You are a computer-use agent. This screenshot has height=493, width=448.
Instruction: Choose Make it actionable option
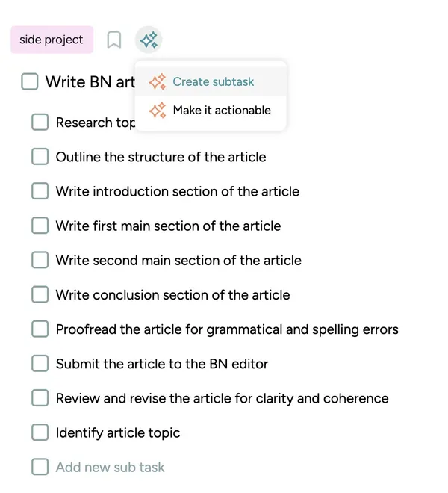pyautogui.click(x=211, y=110)
